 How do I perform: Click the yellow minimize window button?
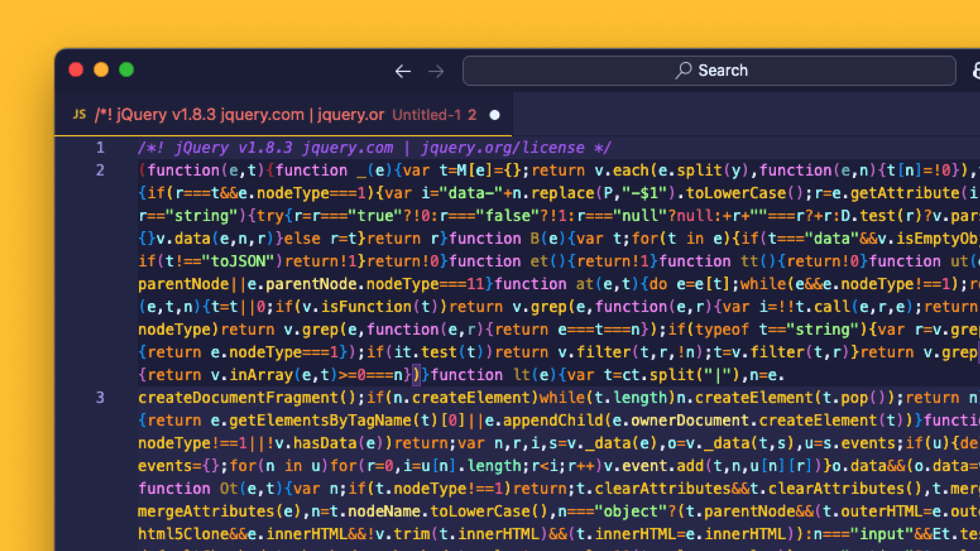(x=101, y=69)
